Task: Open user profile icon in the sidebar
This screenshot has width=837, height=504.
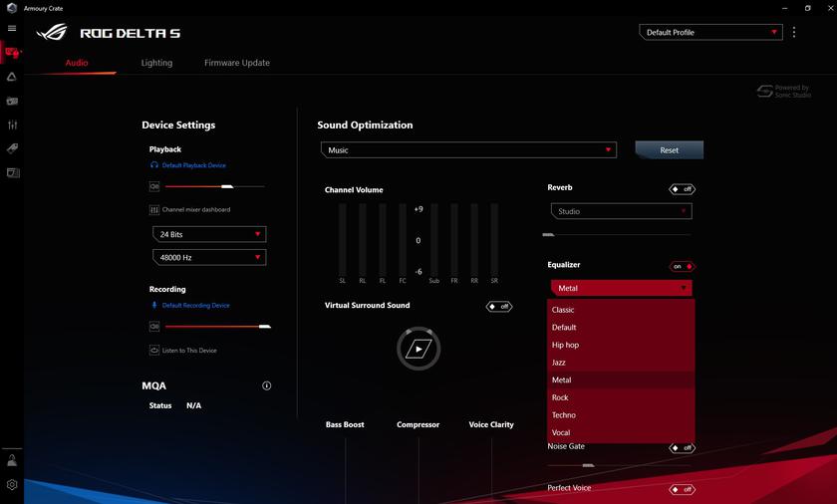Action: pyautogui.click(x=12, y=460)
